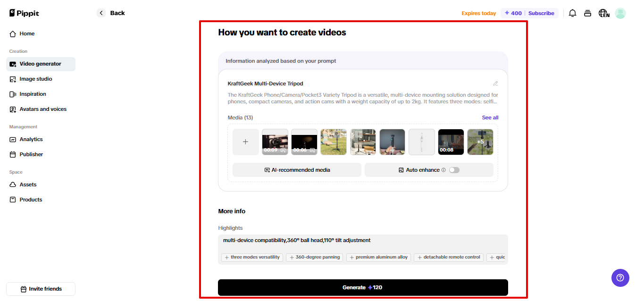Open the Subscribe link
This screenshot has height=301, width=644.
(x=541, y=13)
